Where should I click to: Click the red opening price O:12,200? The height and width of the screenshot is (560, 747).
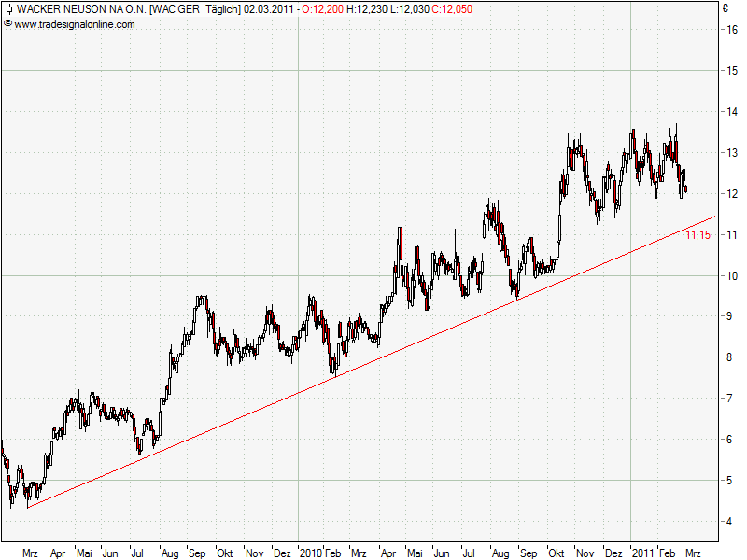[321, 9]
